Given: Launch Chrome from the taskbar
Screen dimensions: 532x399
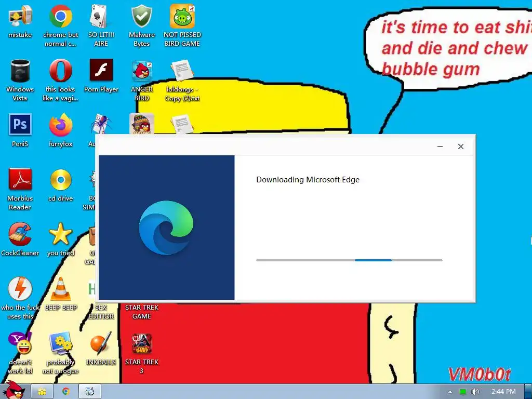Looking at the screenshot, I should tap(66, 392).
